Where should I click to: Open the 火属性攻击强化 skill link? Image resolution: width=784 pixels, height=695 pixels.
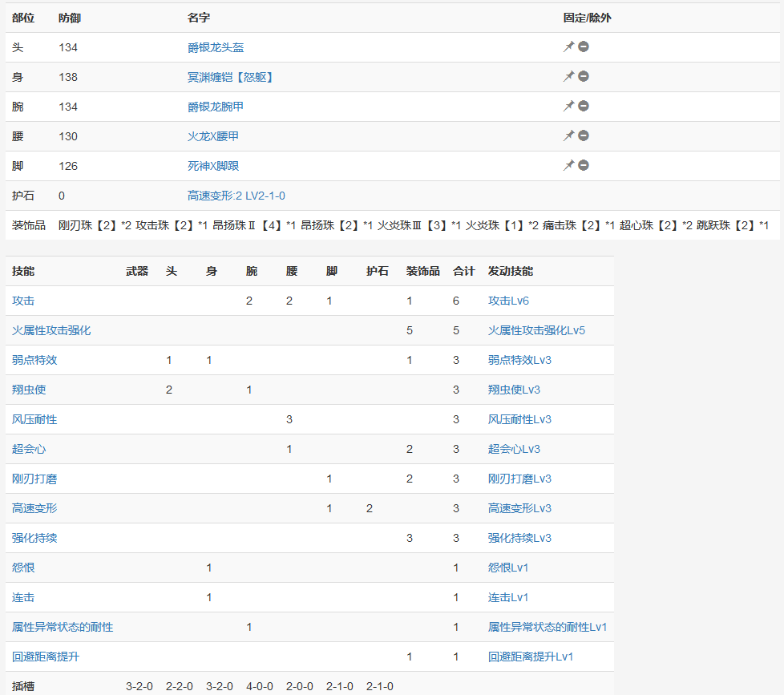pyautogui.click(x=51, y=330)
